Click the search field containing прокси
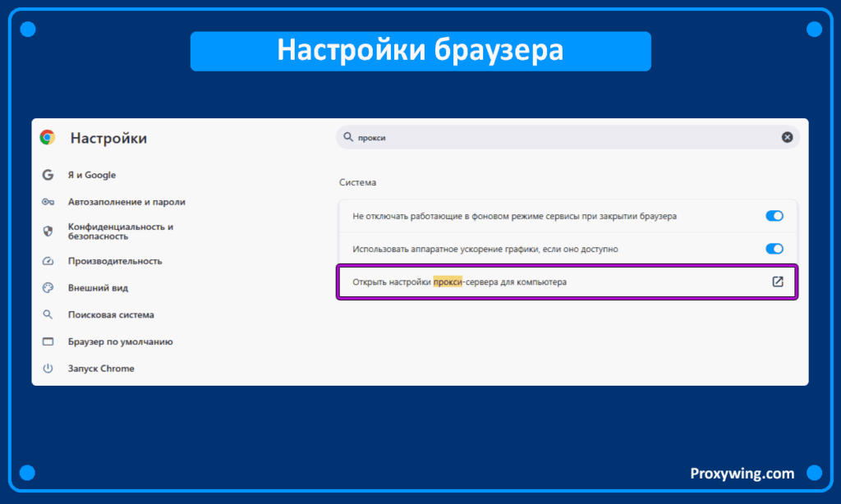841x504 pixels. (x=568, y=137)
